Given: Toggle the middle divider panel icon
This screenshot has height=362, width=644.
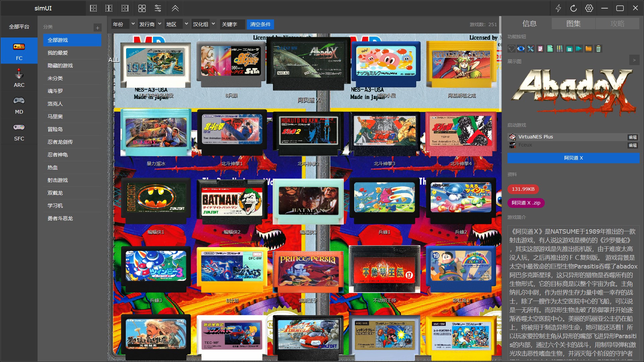Looking at the screenshot, I should pos(109,8).
